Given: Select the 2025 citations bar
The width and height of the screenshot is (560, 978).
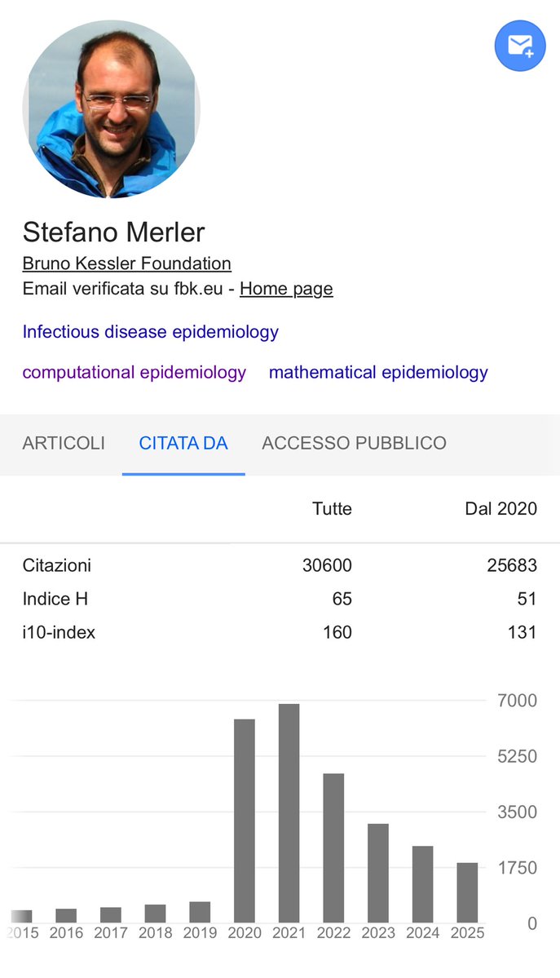Looking at the screenshot, I should pos(467,892).
